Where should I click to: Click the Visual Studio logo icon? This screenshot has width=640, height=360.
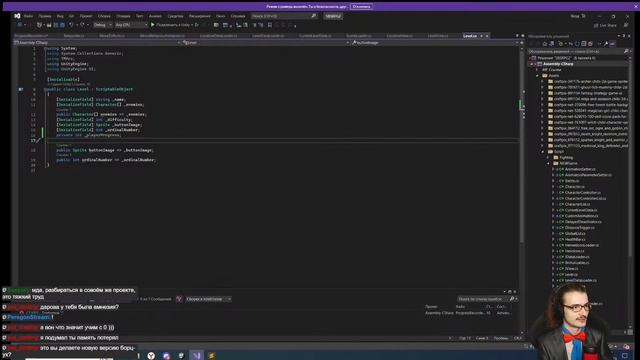(17, 16)
